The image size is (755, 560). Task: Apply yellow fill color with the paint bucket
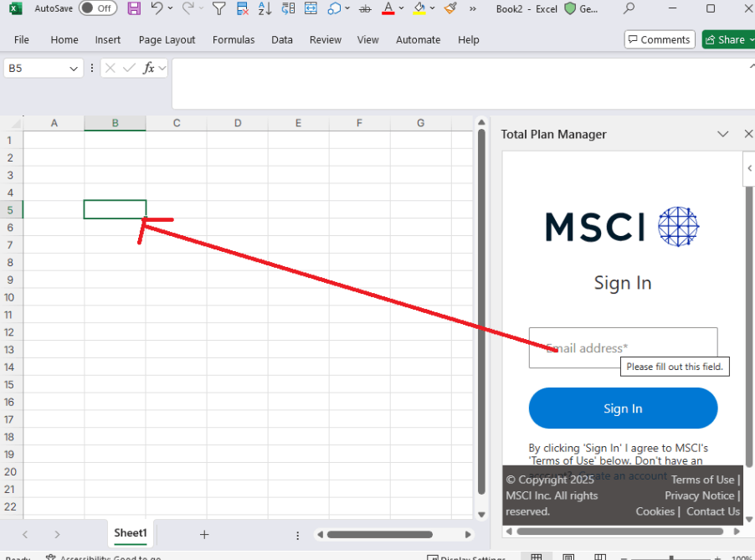tap(419, 8)
